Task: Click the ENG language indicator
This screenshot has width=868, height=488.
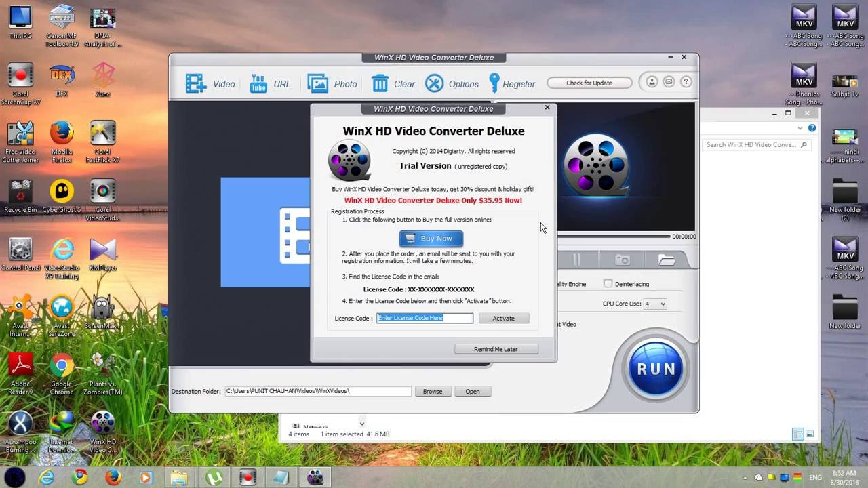Action: click(816, 478)
